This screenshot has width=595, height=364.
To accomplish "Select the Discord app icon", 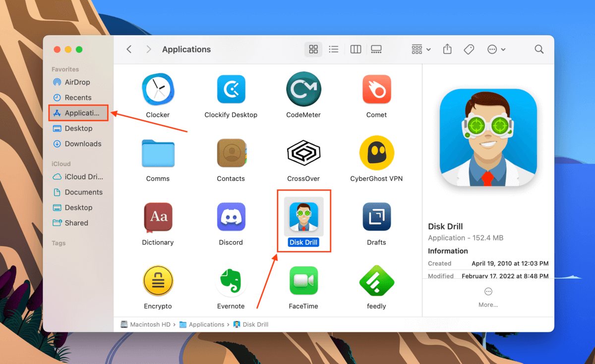I will (x=231, y=217).
